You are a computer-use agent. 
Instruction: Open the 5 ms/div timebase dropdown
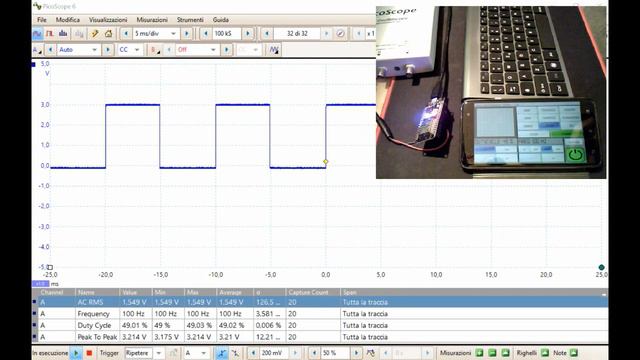[x=156, y=33]
